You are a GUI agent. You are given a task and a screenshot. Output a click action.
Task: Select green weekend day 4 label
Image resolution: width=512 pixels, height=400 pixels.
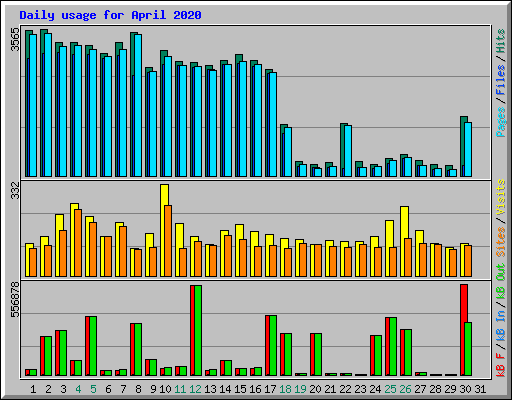pyautogui.click(x=78, y=389)
